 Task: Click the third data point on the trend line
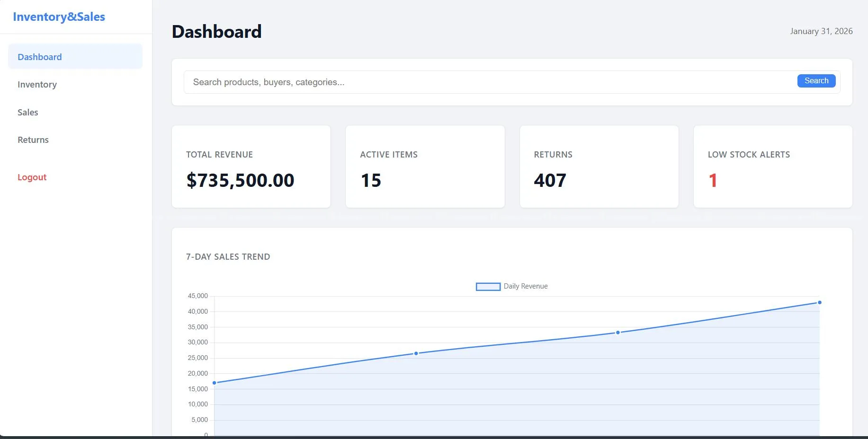618,333
